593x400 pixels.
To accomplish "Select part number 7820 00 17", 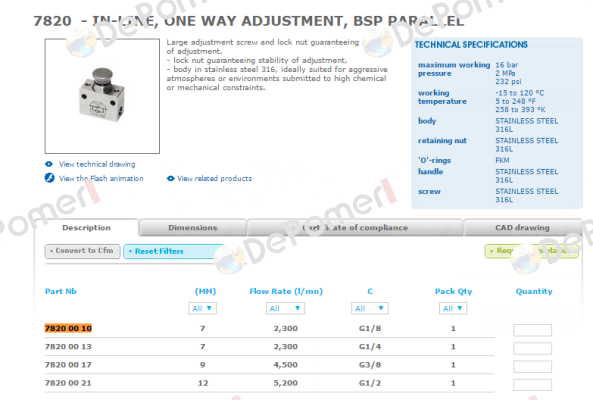I will (x=68, y=365).
